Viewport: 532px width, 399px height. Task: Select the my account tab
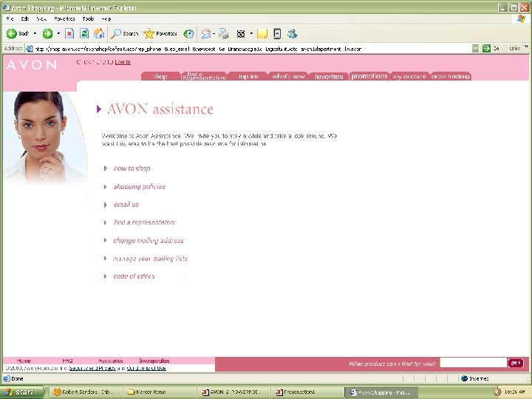pos(409,76)
